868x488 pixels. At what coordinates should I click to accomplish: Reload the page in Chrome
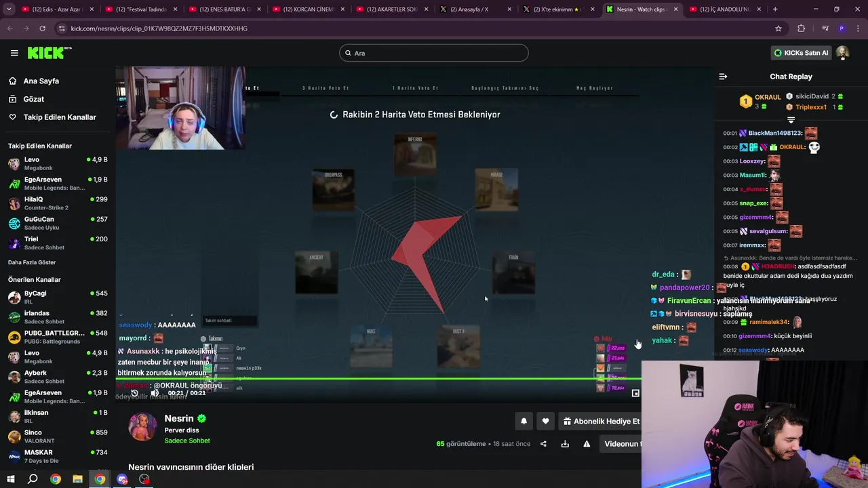42,28
